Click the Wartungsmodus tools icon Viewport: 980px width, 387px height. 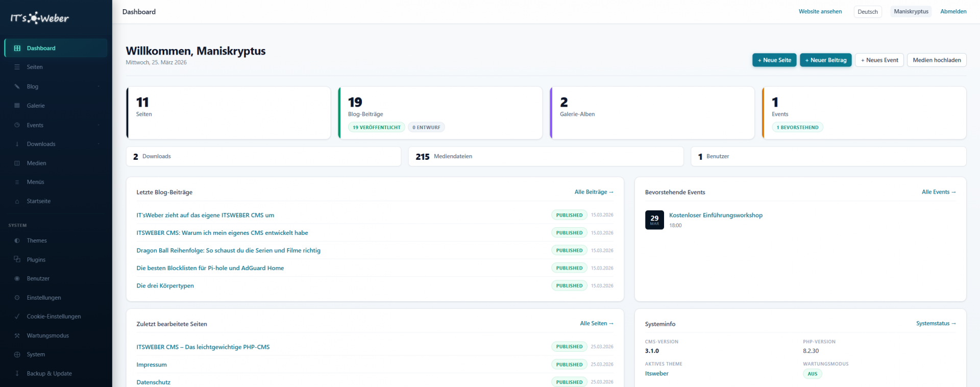coord(17,335)
